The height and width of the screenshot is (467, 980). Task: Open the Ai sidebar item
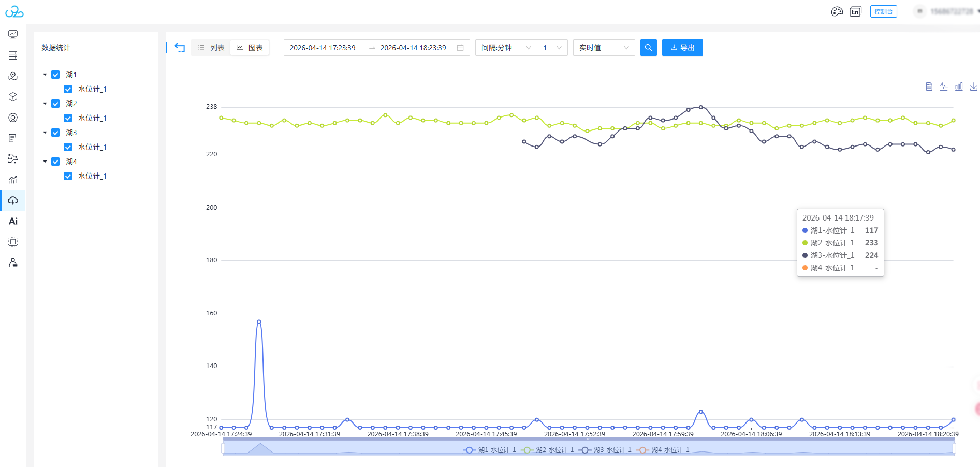click(x=13, y=221)
